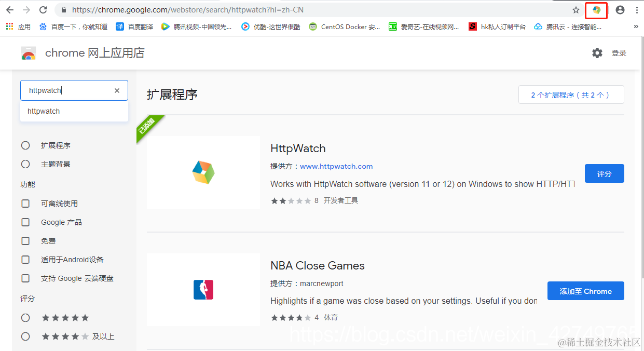
Task: Select four stars 及以上 rating filter
Action: pyautogui.click(x=25, y=336)
